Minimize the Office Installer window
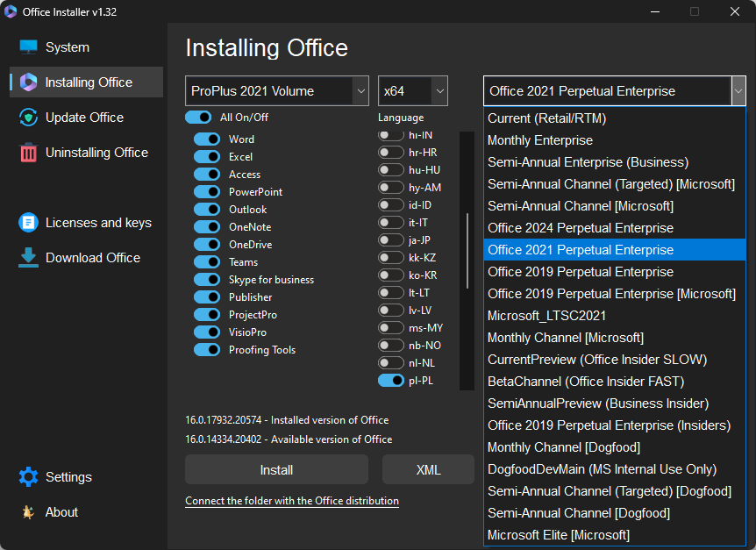756x550 pixels. pyautogui.click(x=655, y=11)
